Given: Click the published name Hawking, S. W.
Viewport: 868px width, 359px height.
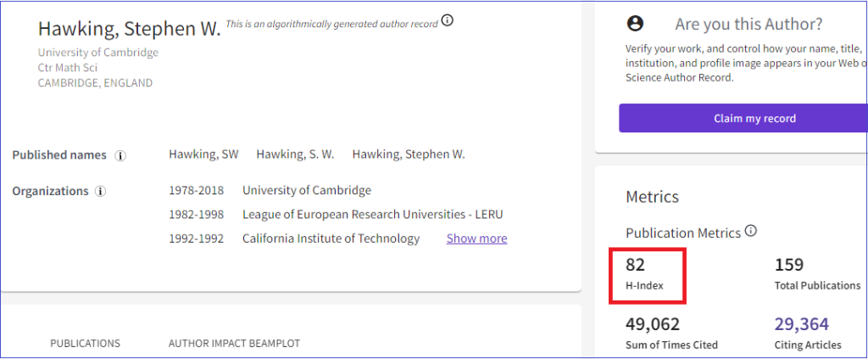Looking at the screenshot, I should pyautogui.click(x=295, y=154).
